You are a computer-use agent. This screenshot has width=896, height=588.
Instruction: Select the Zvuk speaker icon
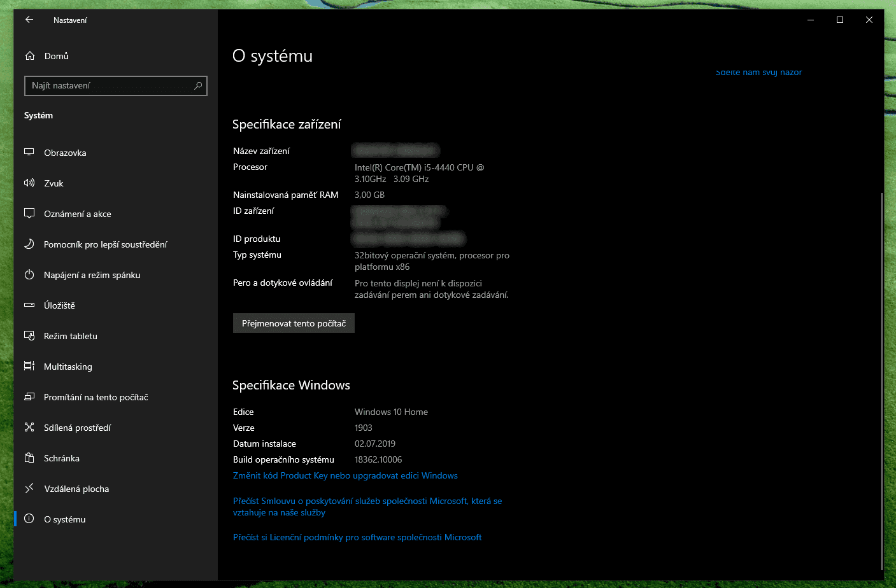point(29,183)
